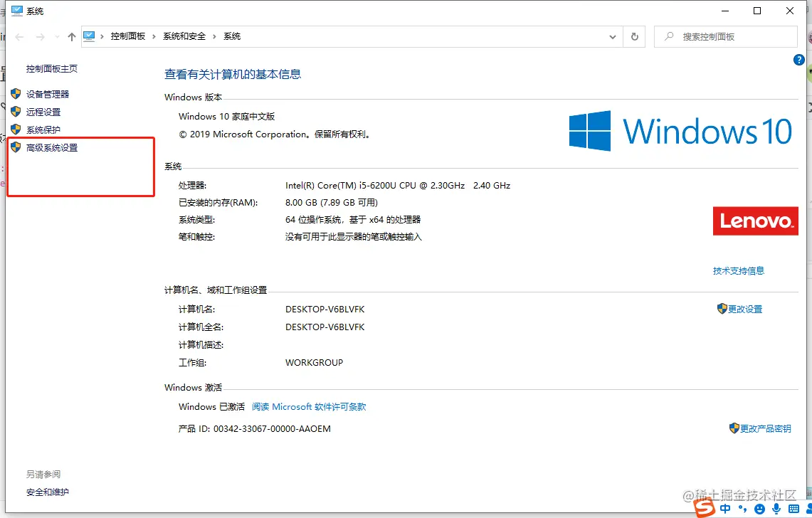Click the shield icon next to 更改产品密钥
This screenshot has height=518, width=812.
point(734,428)
